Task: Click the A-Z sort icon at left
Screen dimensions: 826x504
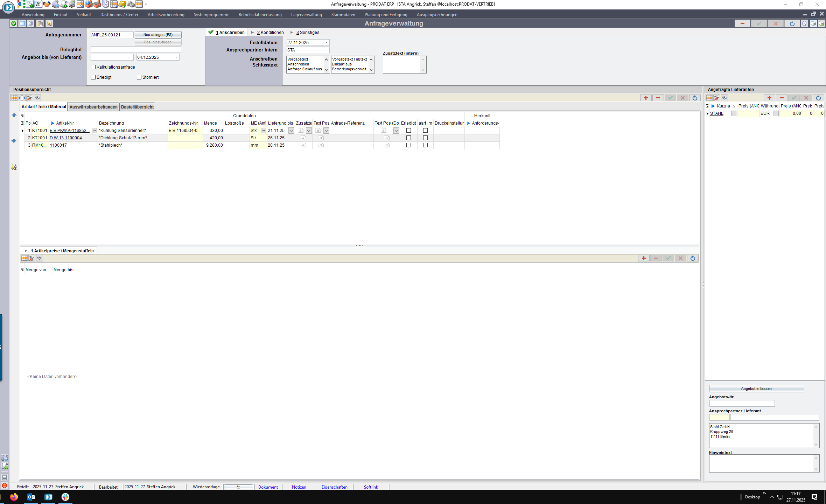Action: (14, 167)
